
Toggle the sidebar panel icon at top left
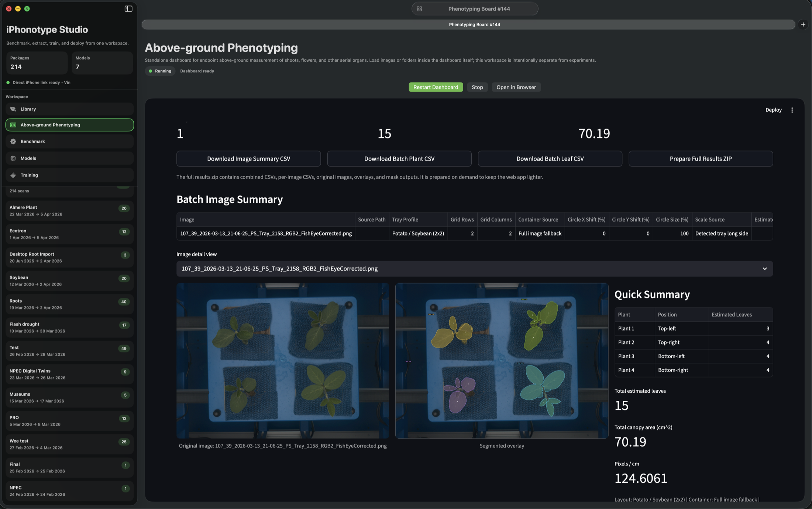[128, 8]
